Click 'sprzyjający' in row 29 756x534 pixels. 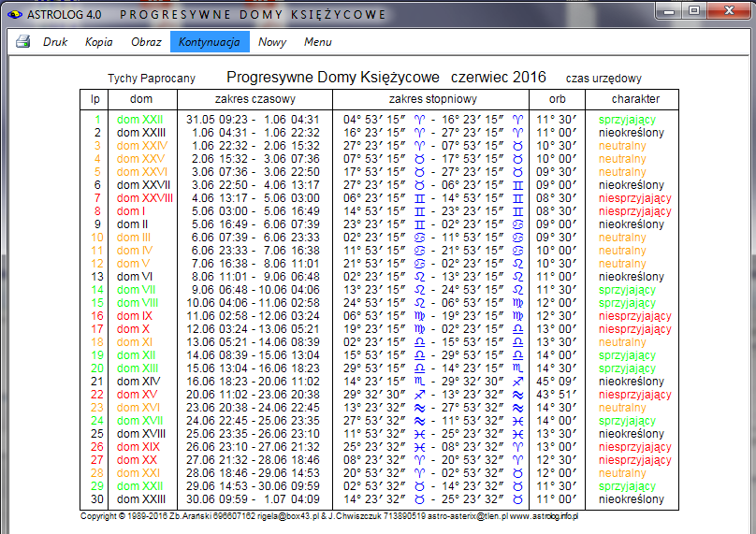coord(627,486)
